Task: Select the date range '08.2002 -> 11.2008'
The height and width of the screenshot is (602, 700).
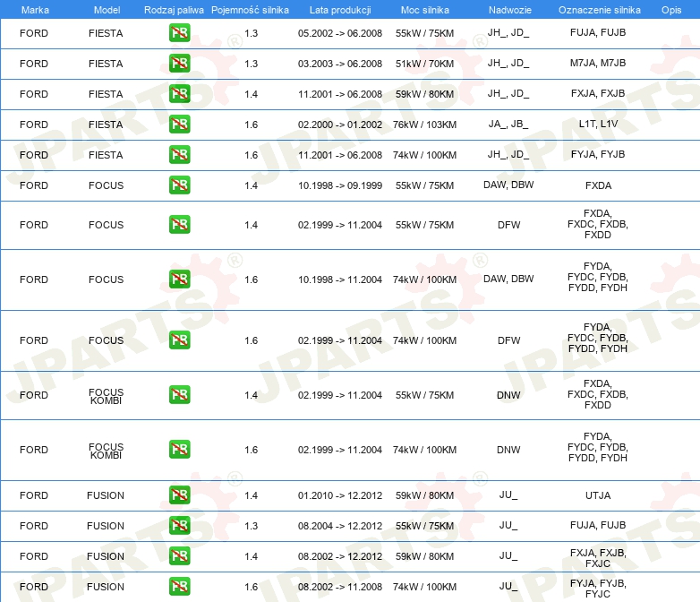Action: pos(340,587)
